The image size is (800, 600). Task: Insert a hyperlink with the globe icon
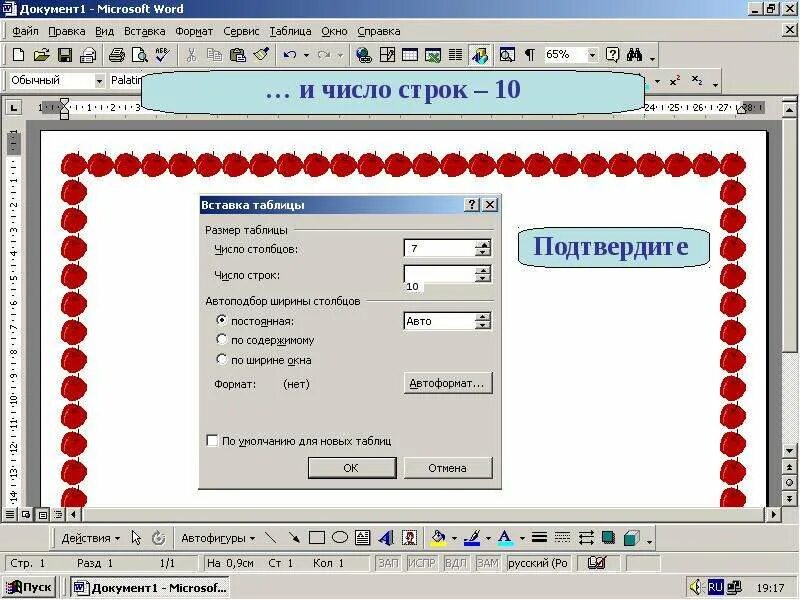click(363, 55)
